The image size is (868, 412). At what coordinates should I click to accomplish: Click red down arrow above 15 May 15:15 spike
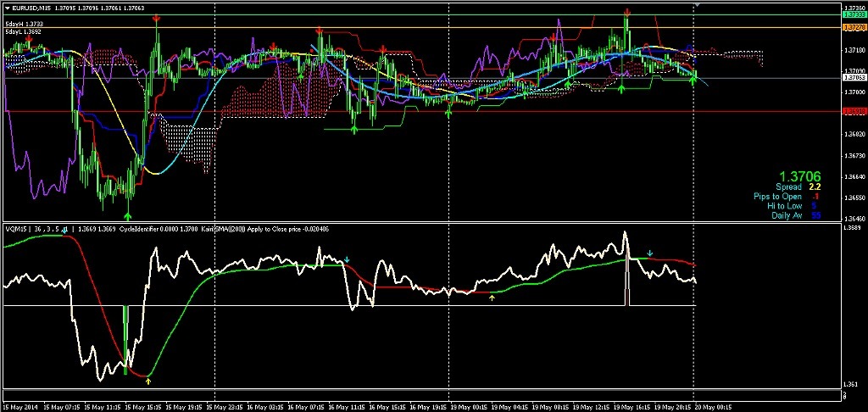tap(157, 19)
